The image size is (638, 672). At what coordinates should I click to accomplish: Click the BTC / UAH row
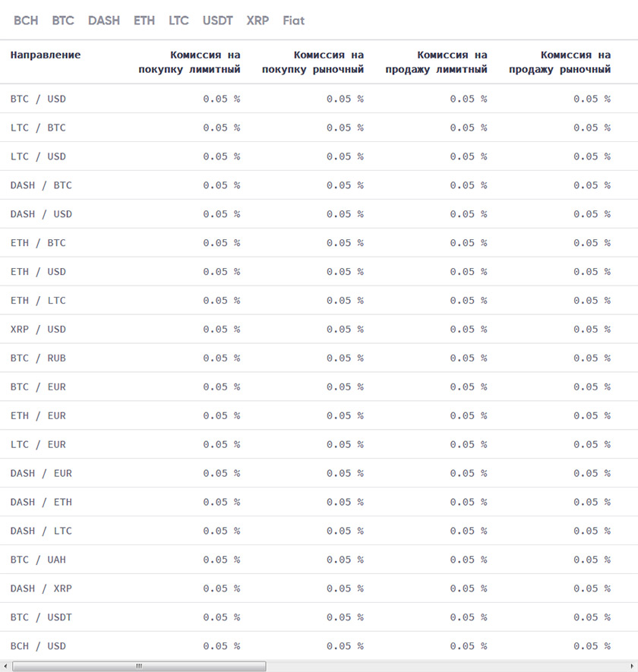(x=38, y=560)
